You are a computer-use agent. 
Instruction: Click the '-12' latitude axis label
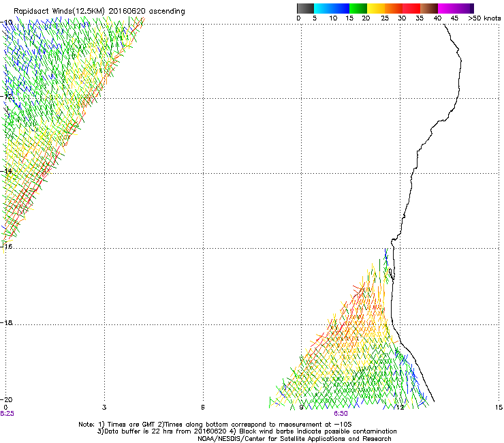coord(7,97)
